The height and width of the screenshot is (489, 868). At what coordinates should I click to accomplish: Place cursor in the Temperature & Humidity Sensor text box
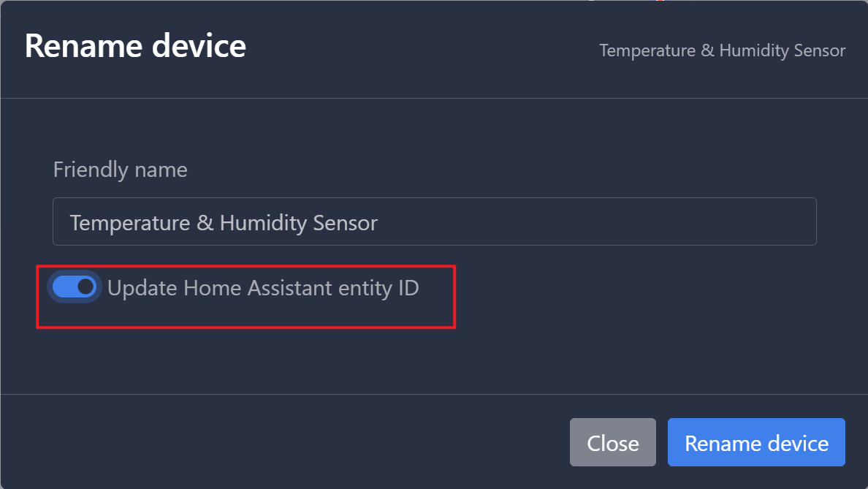point(434,221)
